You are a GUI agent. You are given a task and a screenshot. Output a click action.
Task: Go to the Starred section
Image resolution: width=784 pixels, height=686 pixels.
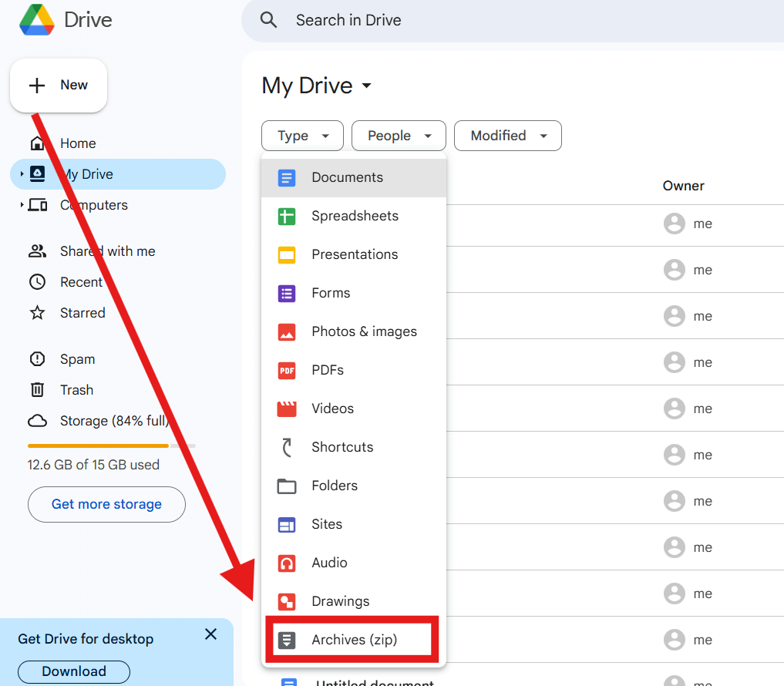pyautogui.click(x=82, y=312)
